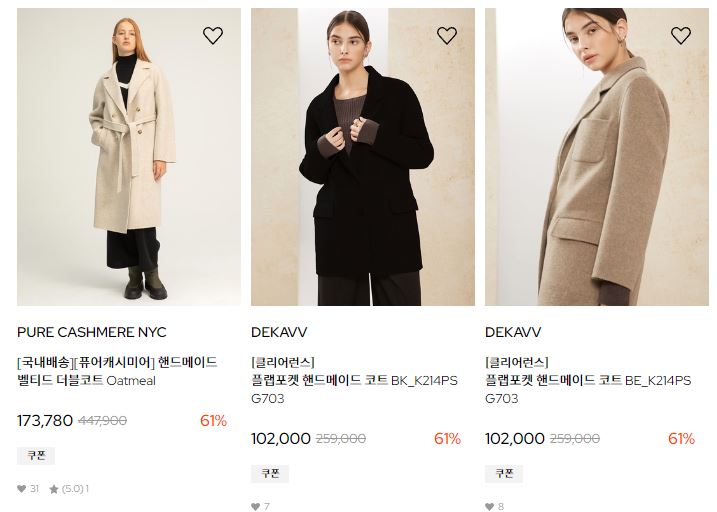Click 쿠폰 badge under 173,780 price

[x=36, y=455]
